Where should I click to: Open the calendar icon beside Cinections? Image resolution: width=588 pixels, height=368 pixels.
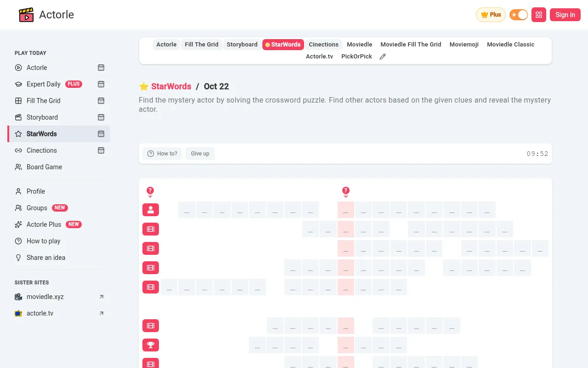tap(101, 150)
